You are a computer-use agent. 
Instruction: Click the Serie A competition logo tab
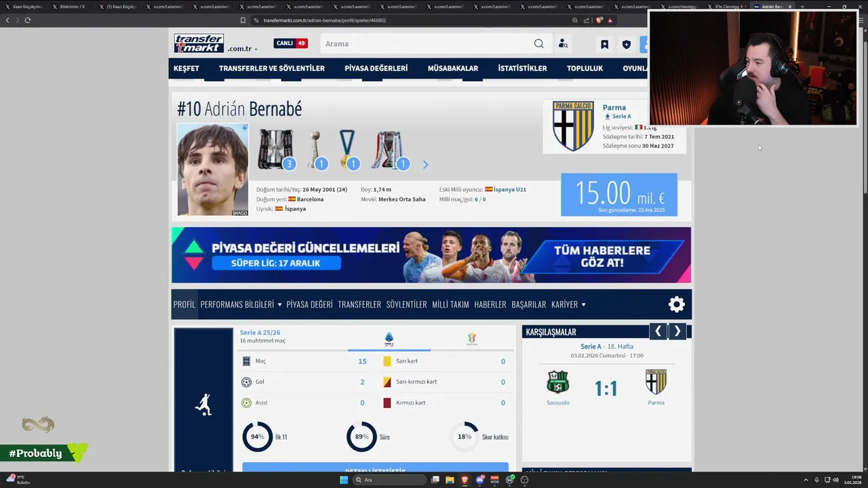(389, 338)
